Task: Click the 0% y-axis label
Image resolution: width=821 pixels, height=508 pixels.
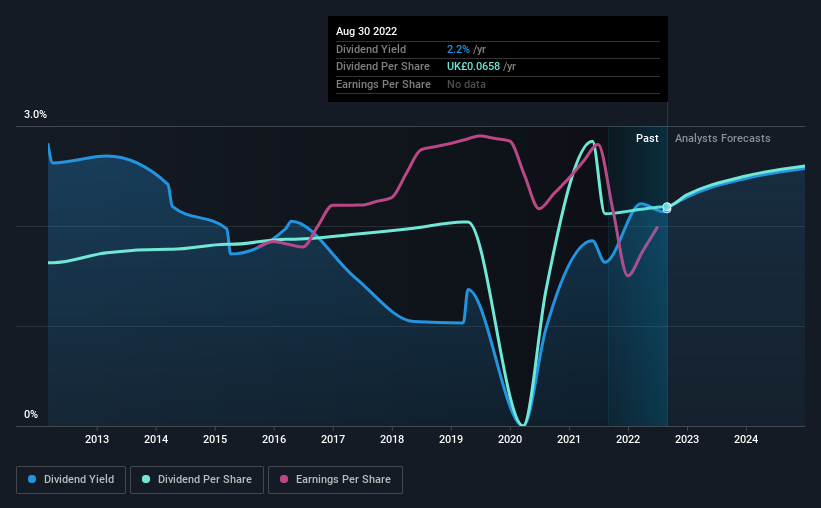Action: pyautogui.click(x=31, y=414)
